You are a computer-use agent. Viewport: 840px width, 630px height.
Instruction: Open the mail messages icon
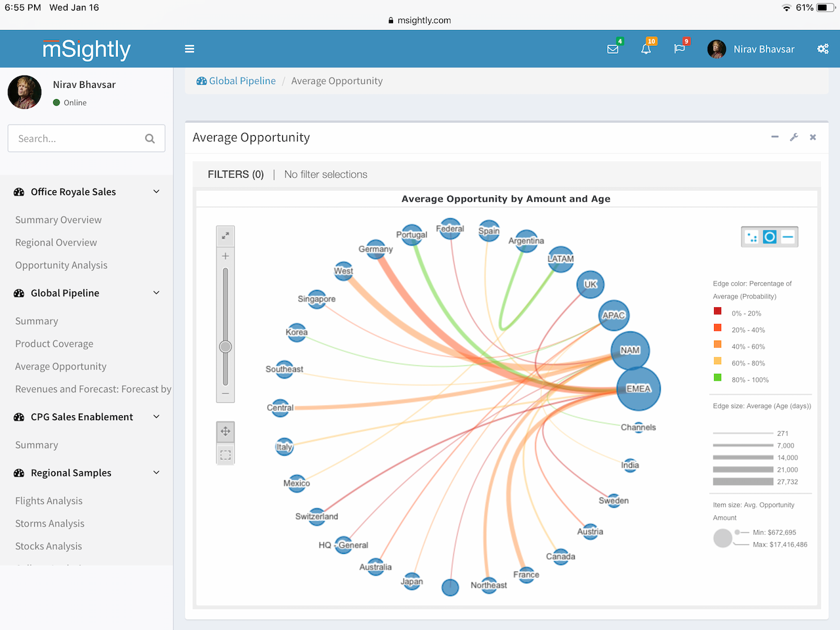coord(613,49)
